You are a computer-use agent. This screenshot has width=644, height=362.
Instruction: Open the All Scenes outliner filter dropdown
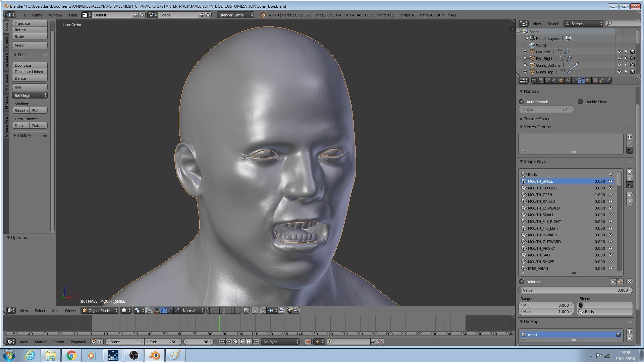(x=584, y=23)
